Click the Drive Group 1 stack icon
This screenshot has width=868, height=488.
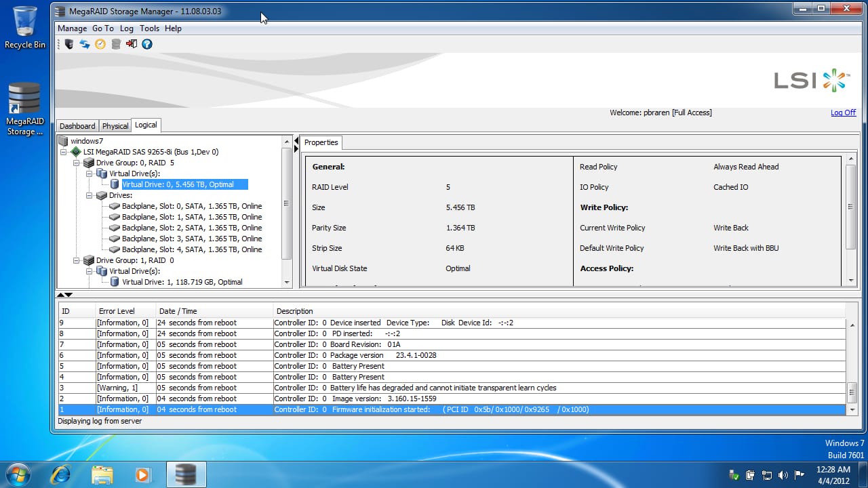coord(89,260)
